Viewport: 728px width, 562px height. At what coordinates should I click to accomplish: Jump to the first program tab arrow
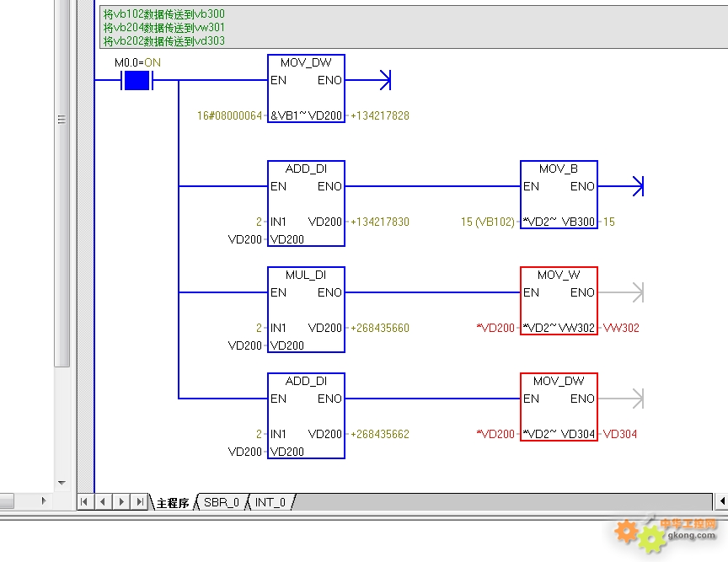[84, 501]
